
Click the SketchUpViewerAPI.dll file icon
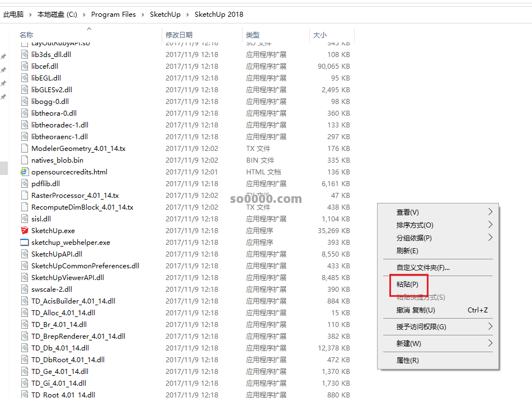click(x=25, y=278)
